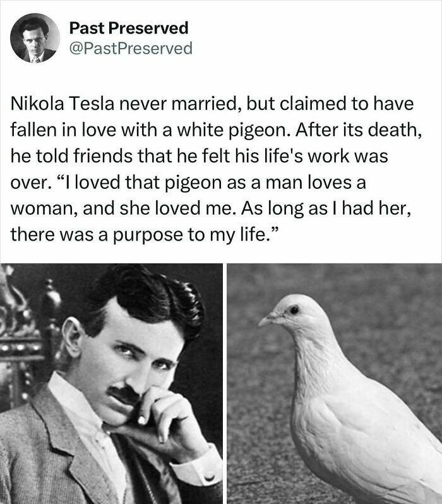Click the Past Preserved profile avatar

click(x=36, y=38)
